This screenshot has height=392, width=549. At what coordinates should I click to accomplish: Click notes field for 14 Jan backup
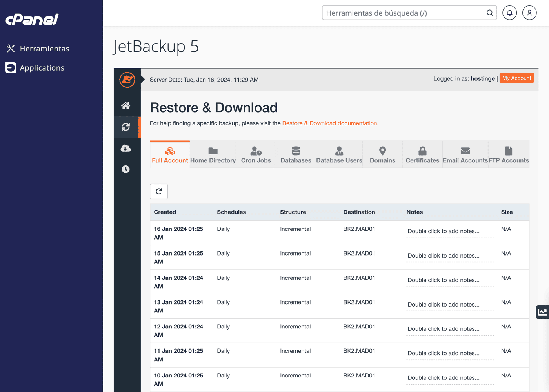coord(450,281)
